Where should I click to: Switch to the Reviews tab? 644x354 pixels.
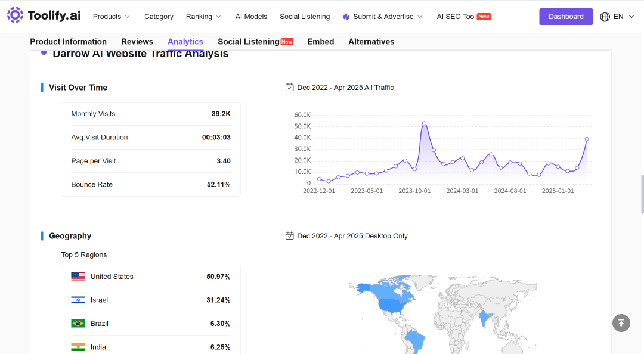click(x=137, y=42)
